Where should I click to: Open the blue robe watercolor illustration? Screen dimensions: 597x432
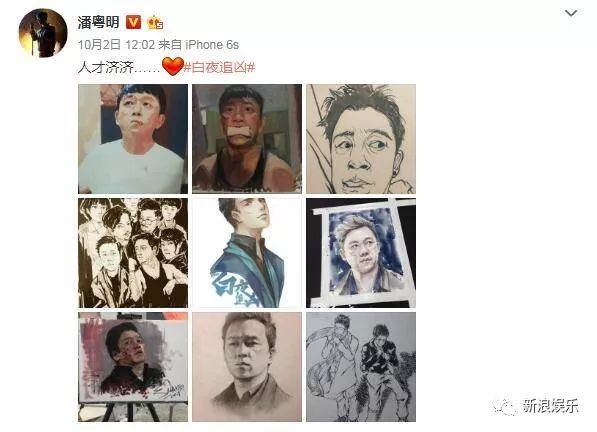pos(247,253)
